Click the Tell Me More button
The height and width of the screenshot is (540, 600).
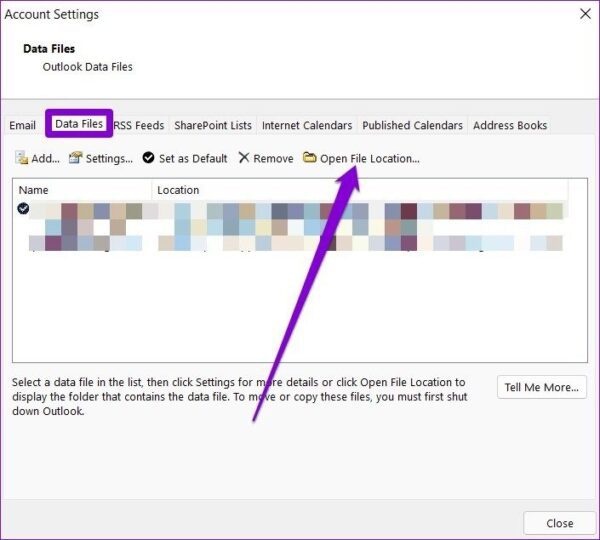point(542,387)
